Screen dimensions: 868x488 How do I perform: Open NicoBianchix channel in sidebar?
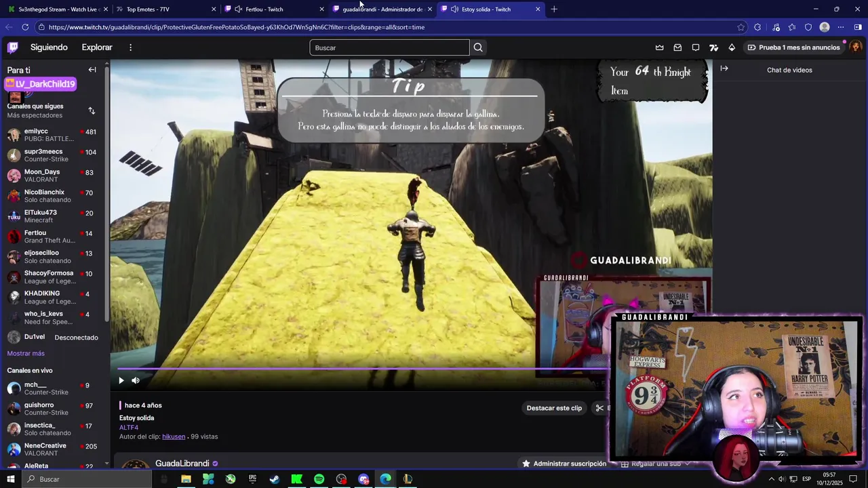53,196
